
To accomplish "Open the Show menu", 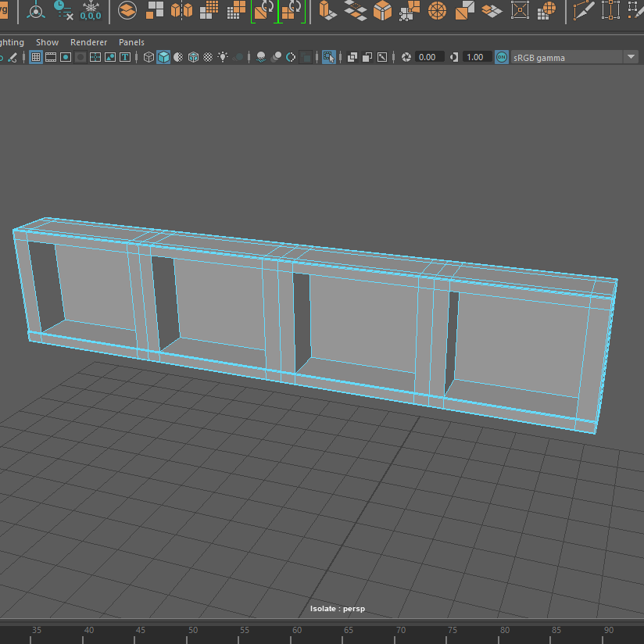I will tap(47, 42).
